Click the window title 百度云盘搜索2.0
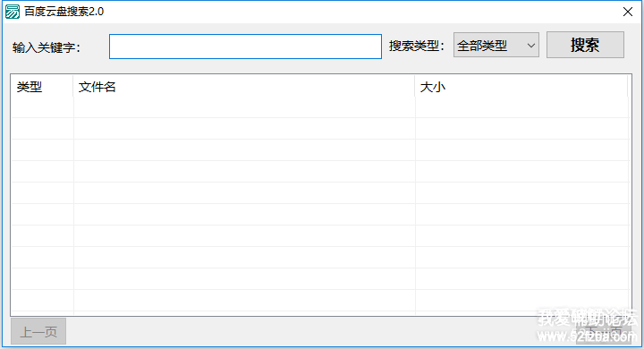 click(x=64, y=12)
